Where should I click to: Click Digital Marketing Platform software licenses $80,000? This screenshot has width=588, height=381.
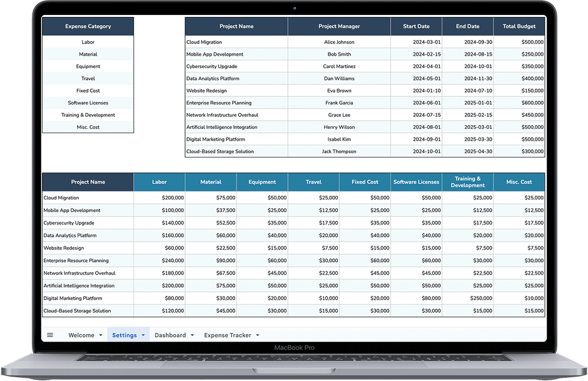click(x=416, y=298)
